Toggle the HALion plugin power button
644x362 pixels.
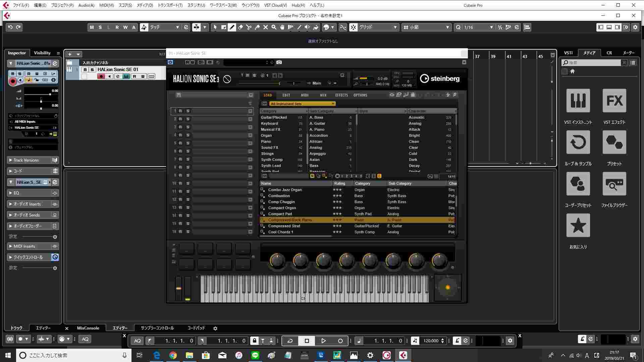(170, 62)
